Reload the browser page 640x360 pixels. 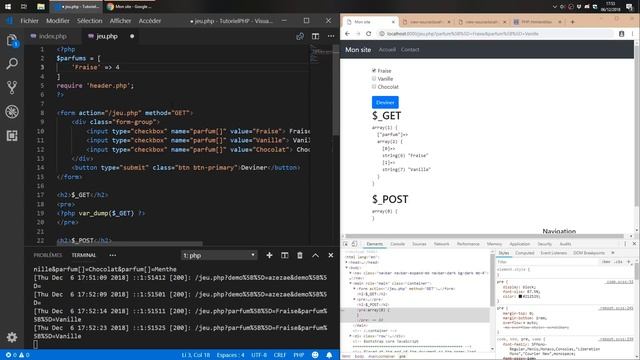[x=369, y=33]
